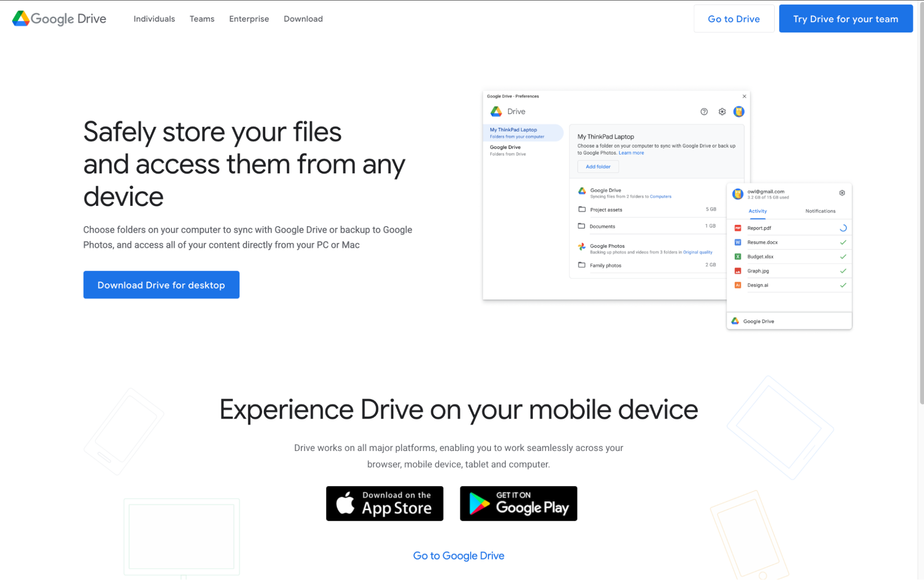The width and height of the screenshot is (924, 580).
Task: Click the Add folder button
Action: pos(598,167)
